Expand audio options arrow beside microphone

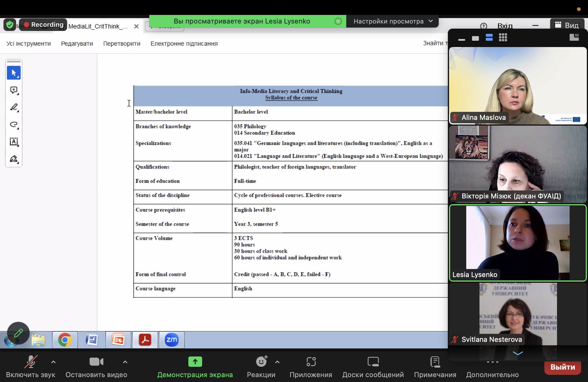[53, 362]
